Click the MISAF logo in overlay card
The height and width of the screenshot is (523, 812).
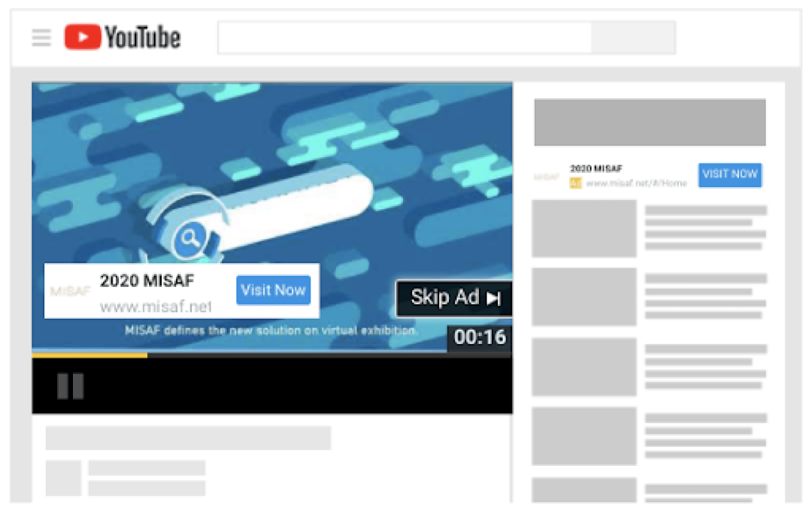(70, 291)
